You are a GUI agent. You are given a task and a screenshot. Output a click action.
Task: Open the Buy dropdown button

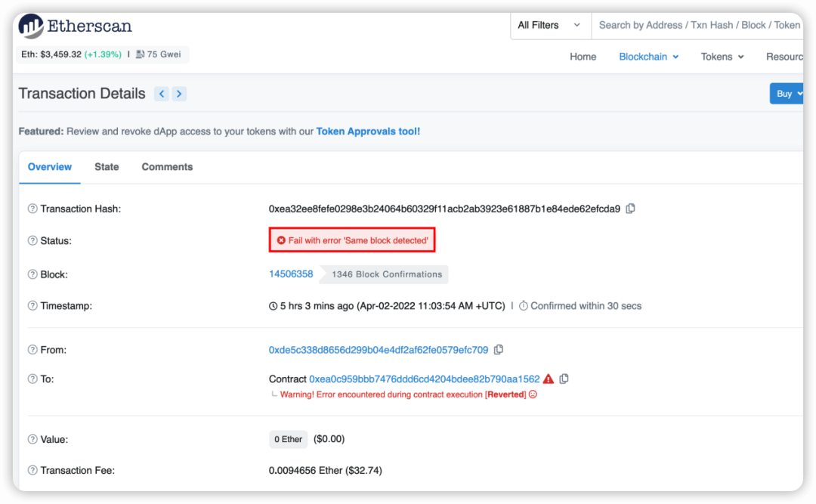(x=789, y=94)
